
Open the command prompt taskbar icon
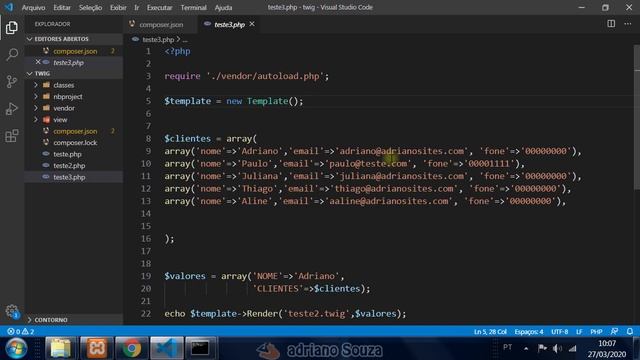tap(200, 349)
